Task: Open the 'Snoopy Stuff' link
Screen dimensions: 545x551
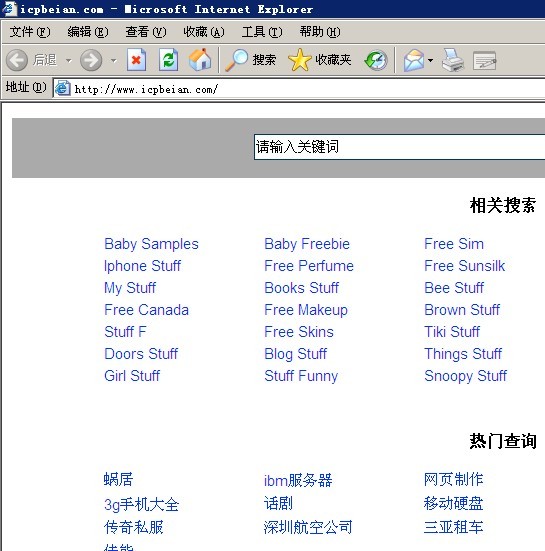Action: (x=466, y=376)
